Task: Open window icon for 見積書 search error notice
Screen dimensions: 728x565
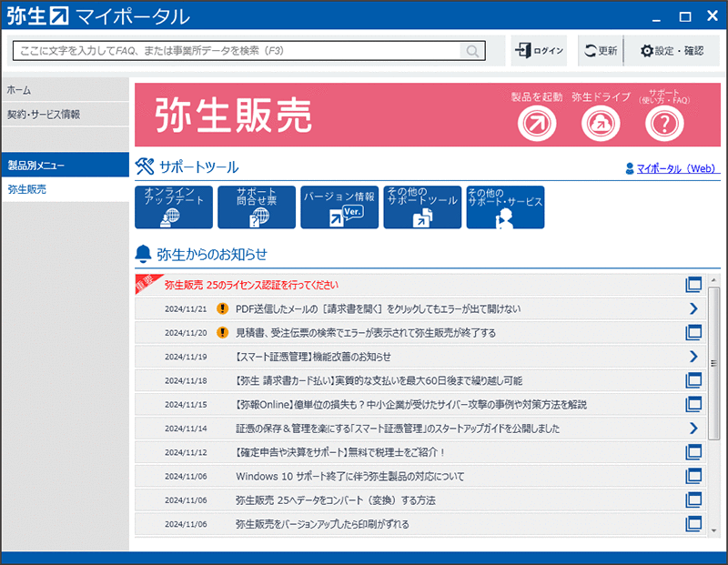Action: tap(693, 332)
